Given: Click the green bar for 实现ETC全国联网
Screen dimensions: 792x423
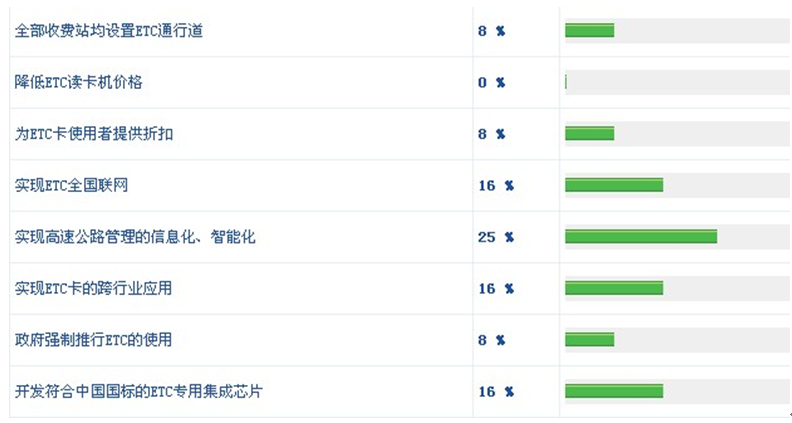Looking at the screenshot, I should (x=613, y=185).
